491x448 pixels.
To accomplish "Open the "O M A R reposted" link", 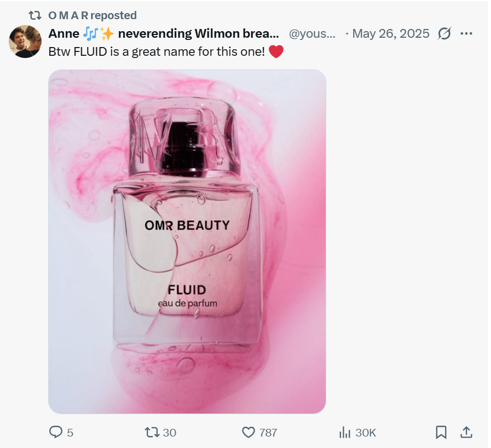I will tap(93, 15).
